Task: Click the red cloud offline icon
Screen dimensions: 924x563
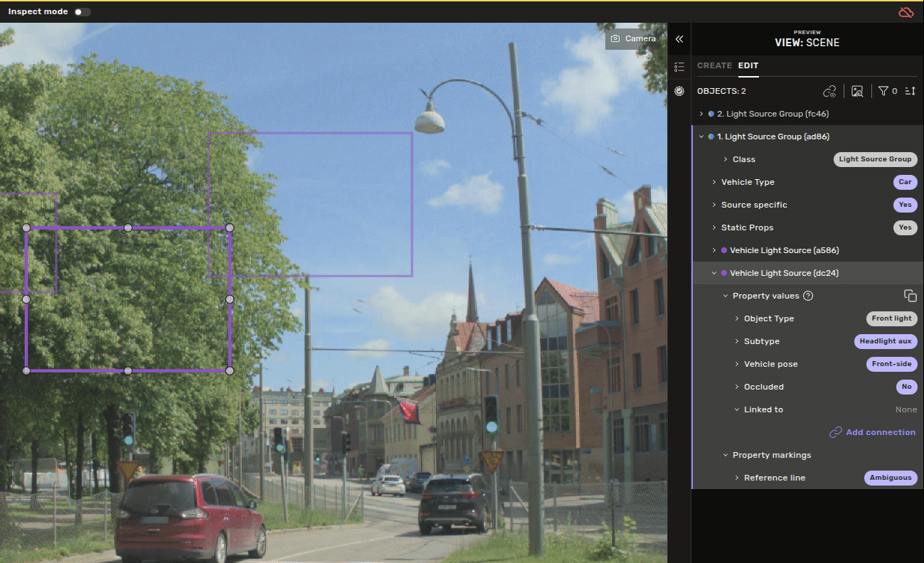Action: pos(906,12)
